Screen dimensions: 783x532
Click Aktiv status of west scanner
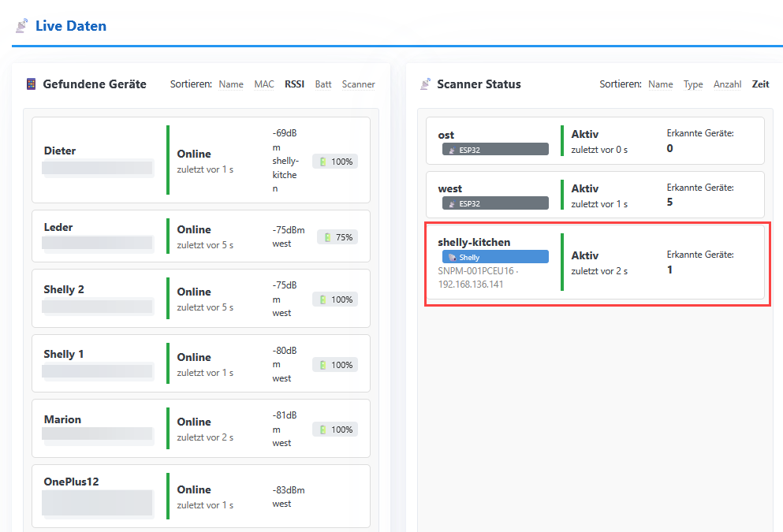point(585,188)
